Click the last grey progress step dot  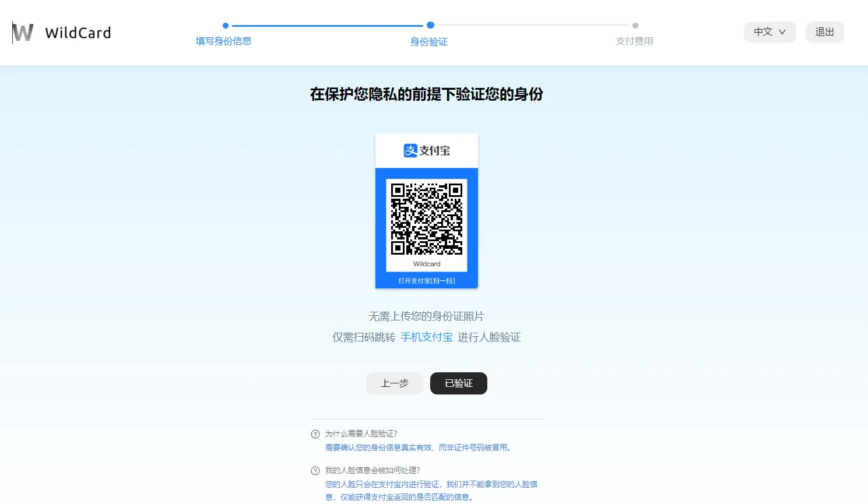[x=635, y=26]
